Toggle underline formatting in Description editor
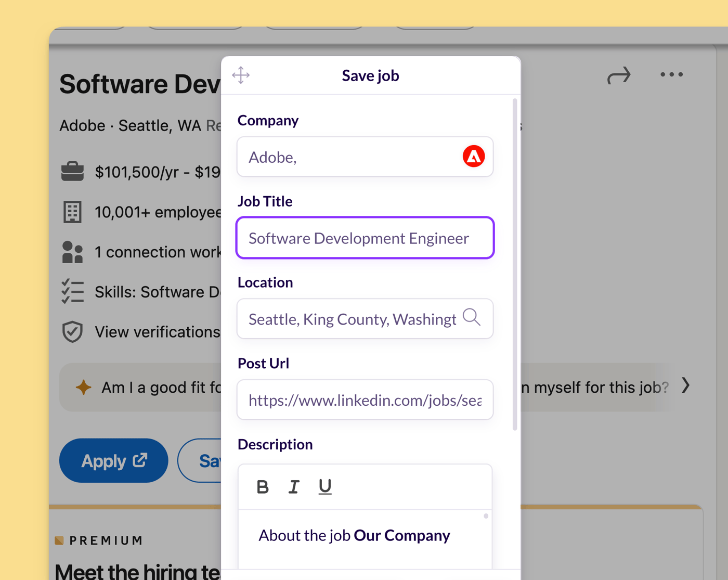Image resolution: width=728 pixels, height=580 pixels. click(325, 486)
